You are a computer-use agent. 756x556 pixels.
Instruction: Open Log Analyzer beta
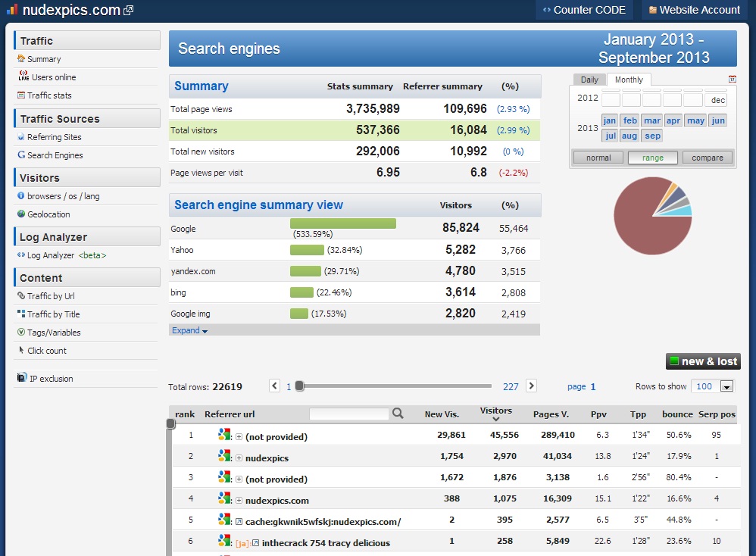tap(67, 255)
